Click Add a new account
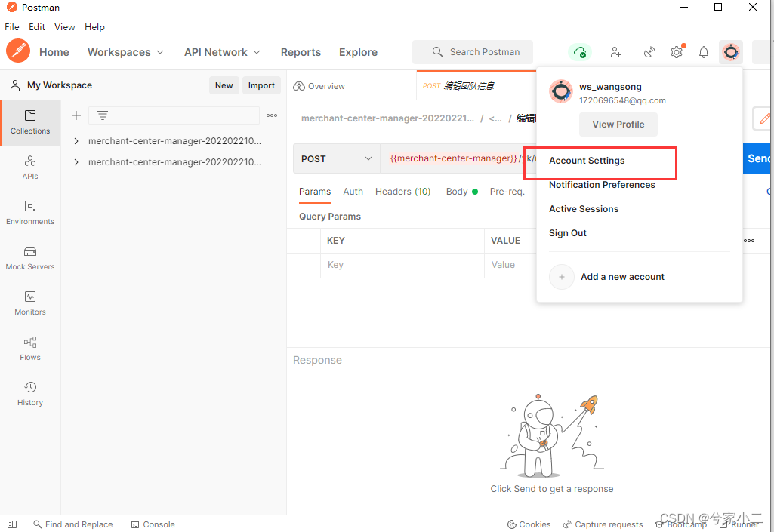This screenshot has height=532, width=774. pyautogui.click(x=607, y=277)
